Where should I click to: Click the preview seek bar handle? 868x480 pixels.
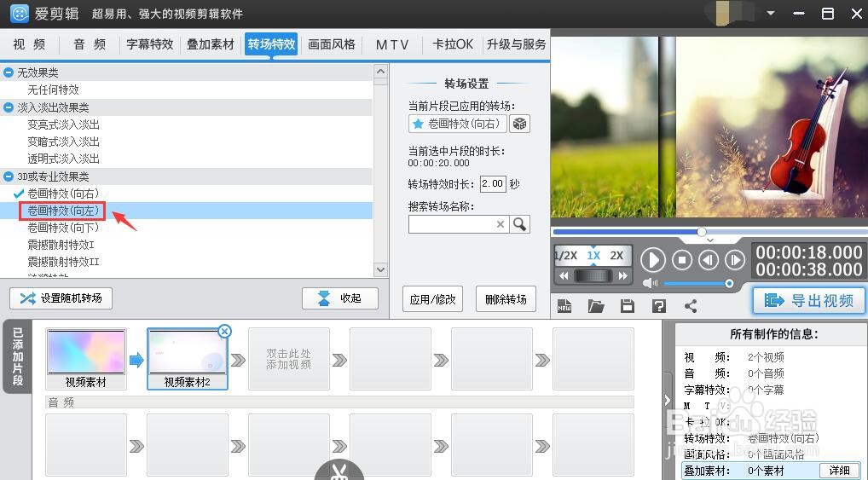(702, 231)
